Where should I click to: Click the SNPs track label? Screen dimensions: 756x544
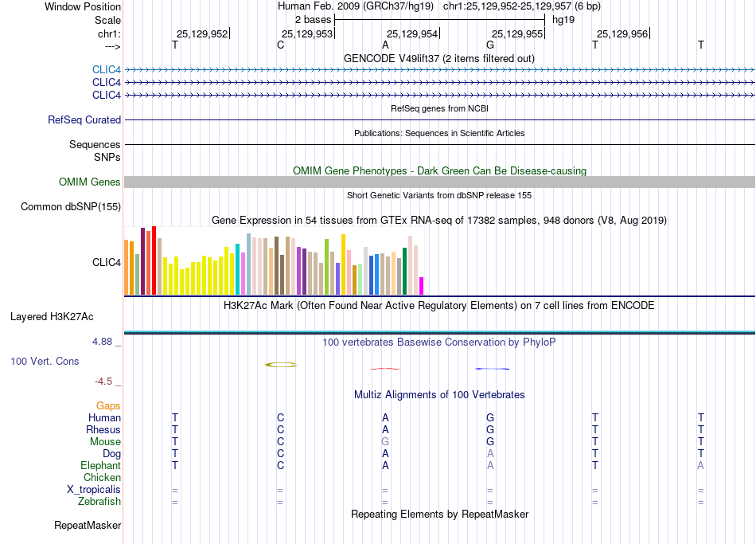coord(107,157)
